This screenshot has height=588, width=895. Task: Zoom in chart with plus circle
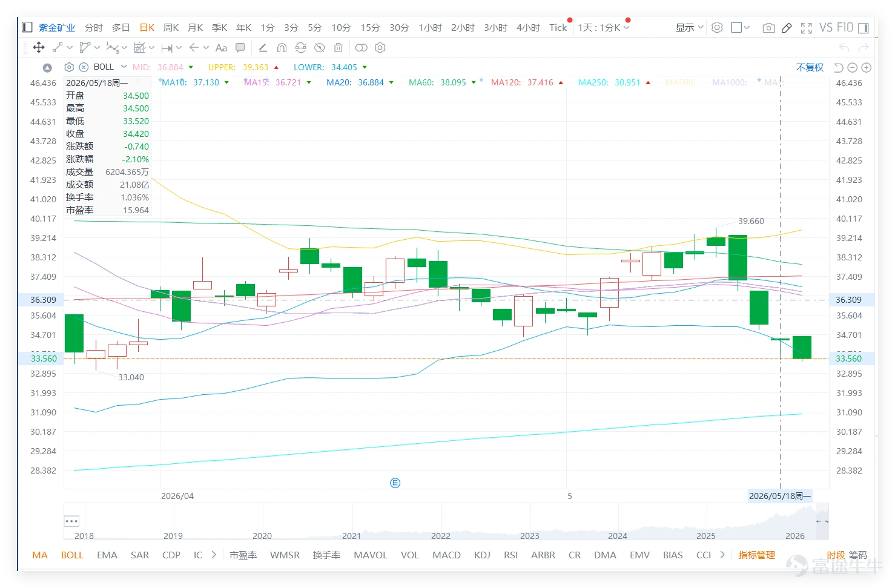pos(867,68)
